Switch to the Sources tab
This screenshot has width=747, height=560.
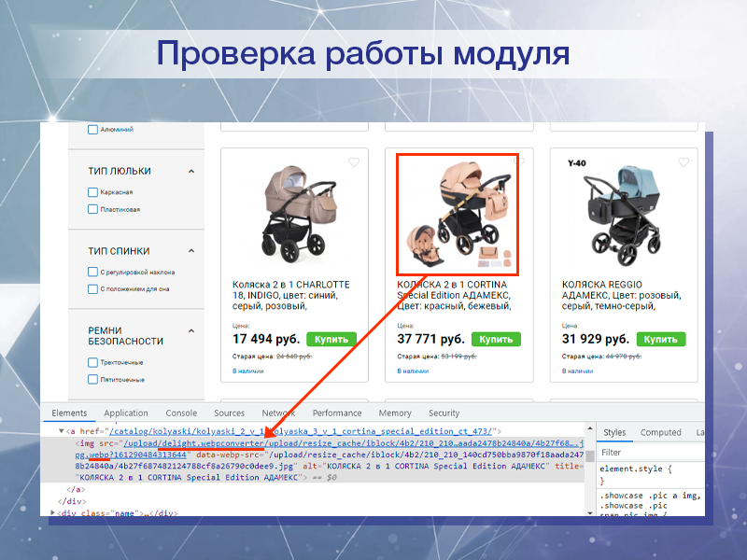(229, 413)
